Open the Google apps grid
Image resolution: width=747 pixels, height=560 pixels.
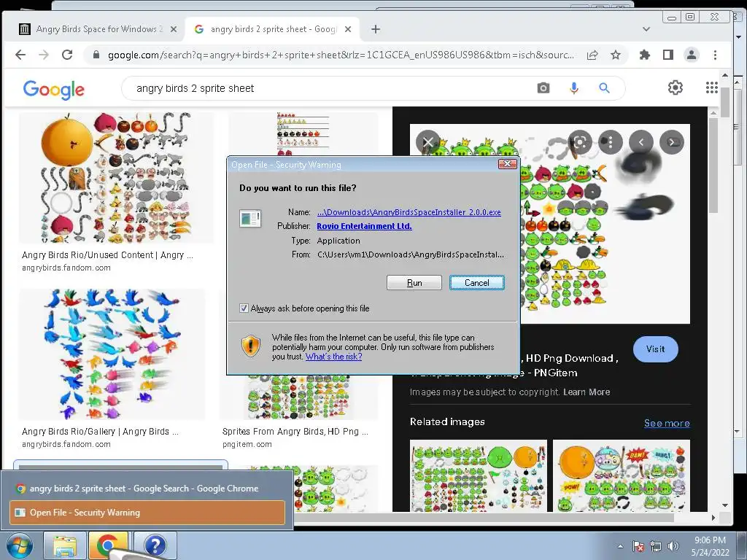point(712,87)
